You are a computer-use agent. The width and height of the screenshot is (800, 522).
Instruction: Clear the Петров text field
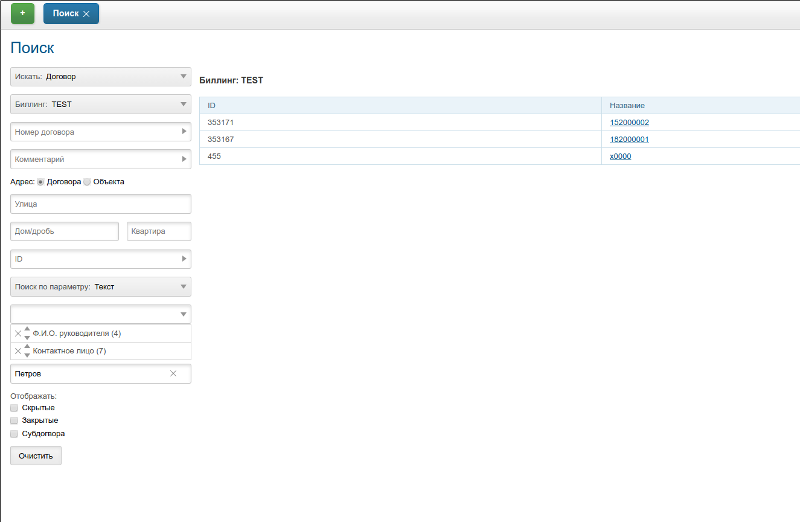point(173,374)
